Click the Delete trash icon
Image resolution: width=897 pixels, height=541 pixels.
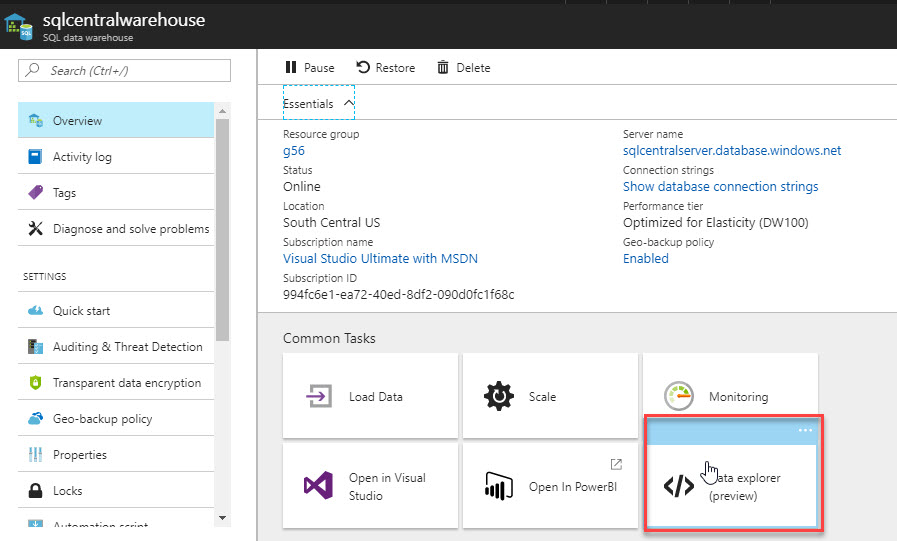(x=443, y=68)
